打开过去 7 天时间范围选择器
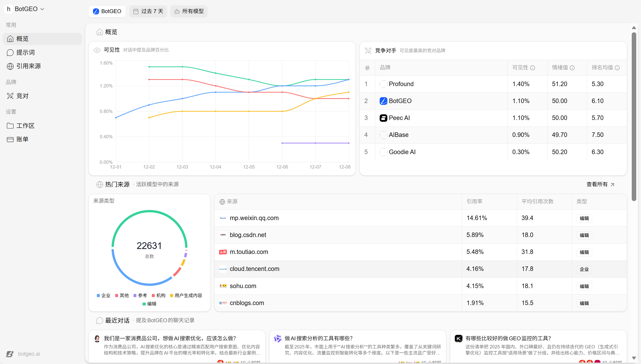This screenshot has height=364, width=641. 148,11
